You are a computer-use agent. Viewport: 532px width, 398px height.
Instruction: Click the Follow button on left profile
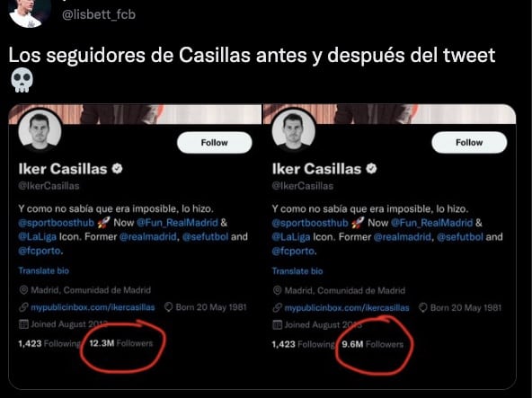215,143
